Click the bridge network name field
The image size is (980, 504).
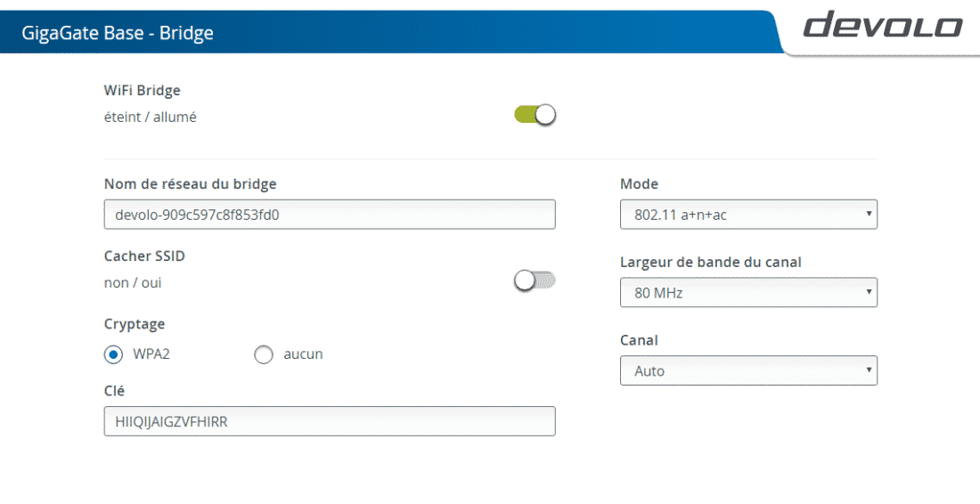(330, 215)
